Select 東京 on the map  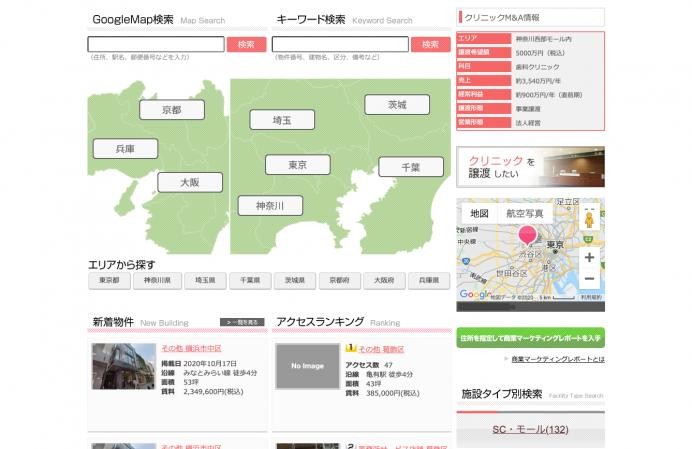click(x=297, y=165)
